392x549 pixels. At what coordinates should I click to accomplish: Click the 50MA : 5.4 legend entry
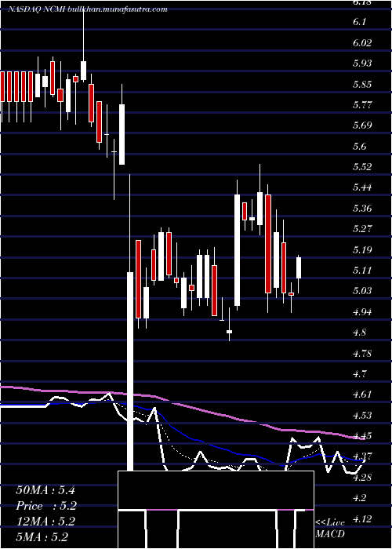(45, 490)
